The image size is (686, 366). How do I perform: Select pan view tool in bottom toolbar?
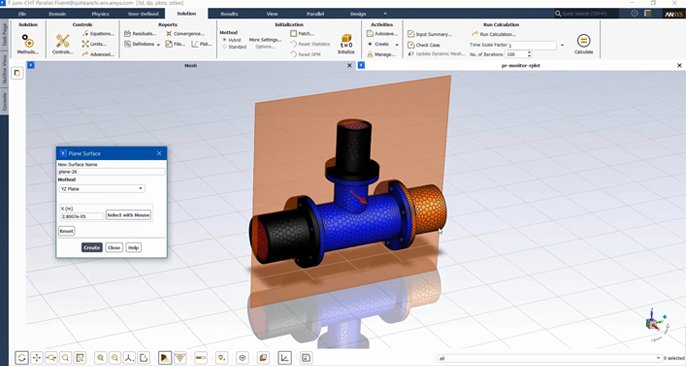click(36, 358)
